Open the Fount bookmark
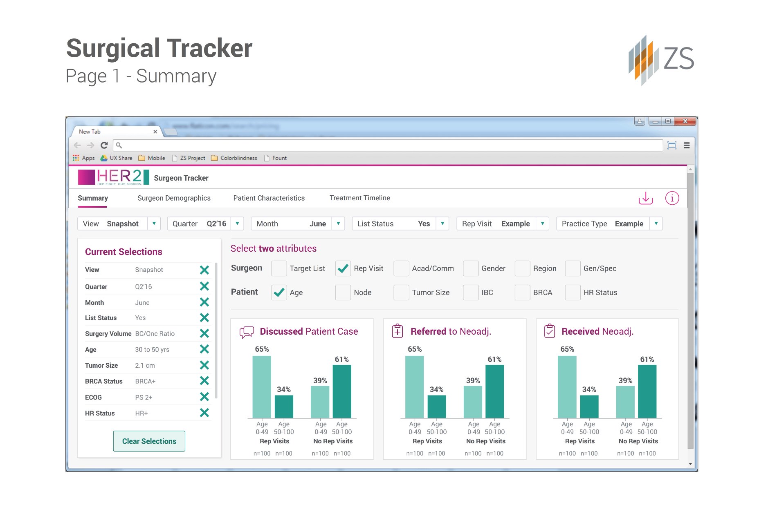The width and height of the screenshot is (777, 532). point(276,158)
